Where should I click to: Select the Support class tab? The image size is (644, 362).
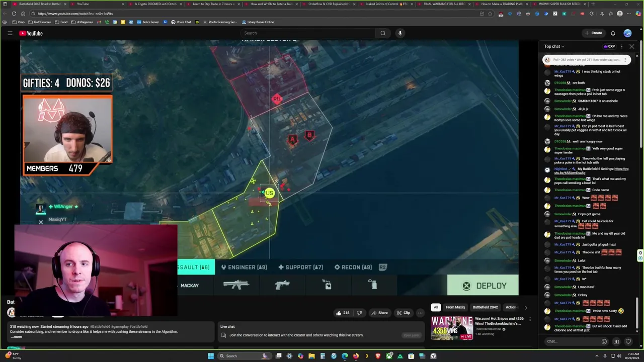tap(301, 267)
